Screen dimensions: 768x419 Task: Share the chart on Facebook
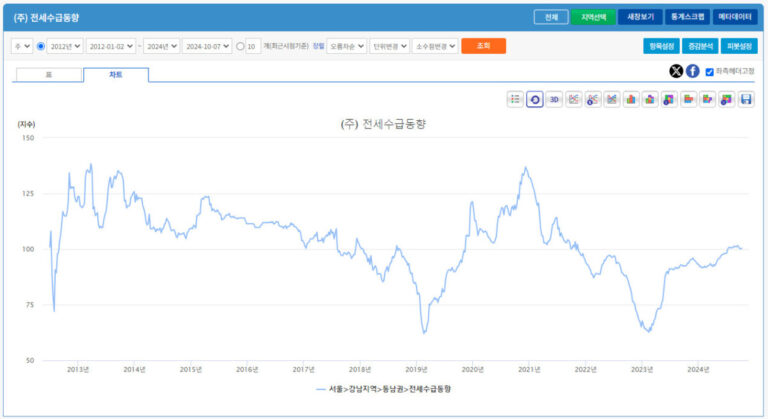(x=693, y=71)
